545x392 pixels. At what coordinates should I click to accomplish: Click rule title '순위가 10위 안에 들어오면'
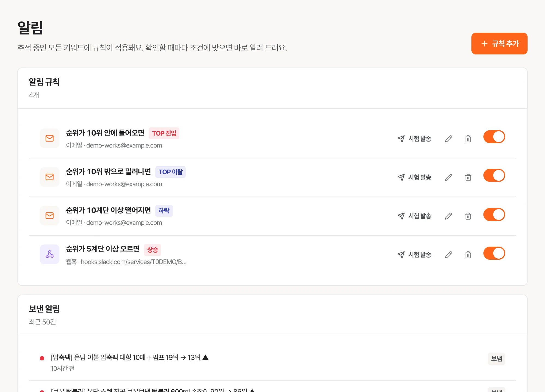coord(105,133)
